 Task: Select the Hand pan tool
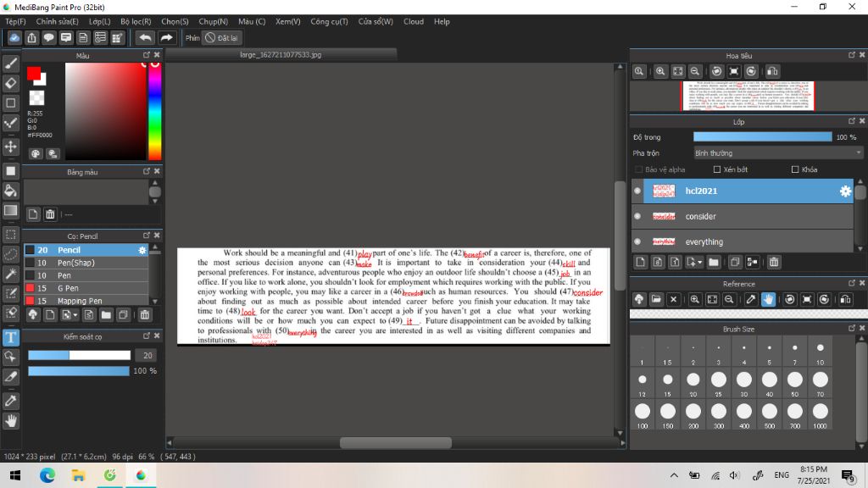(x=10, y=420)
